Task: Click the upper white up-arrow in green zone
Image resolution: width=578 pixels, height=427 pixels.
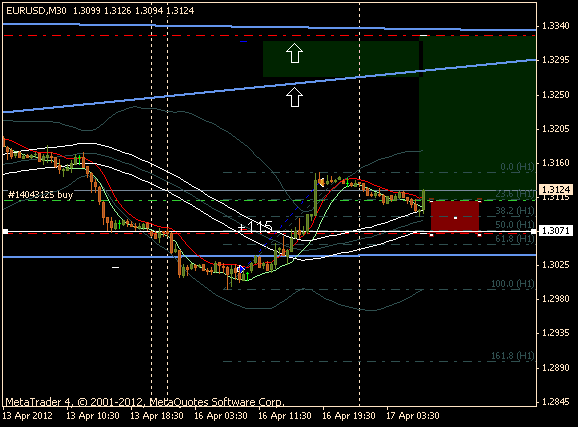Action: click(295, 53)
